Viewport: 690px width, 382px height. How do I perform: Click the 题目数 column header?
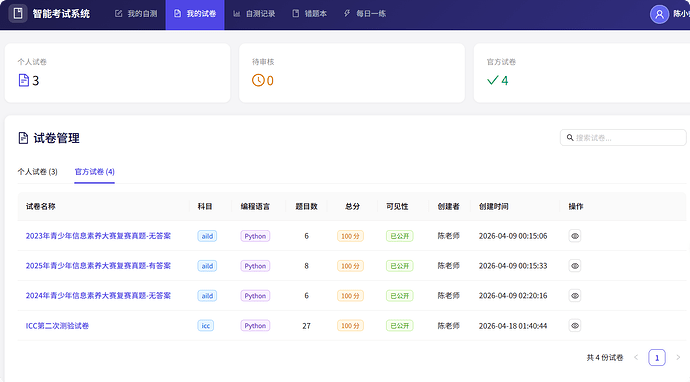(x=306, y=206)
